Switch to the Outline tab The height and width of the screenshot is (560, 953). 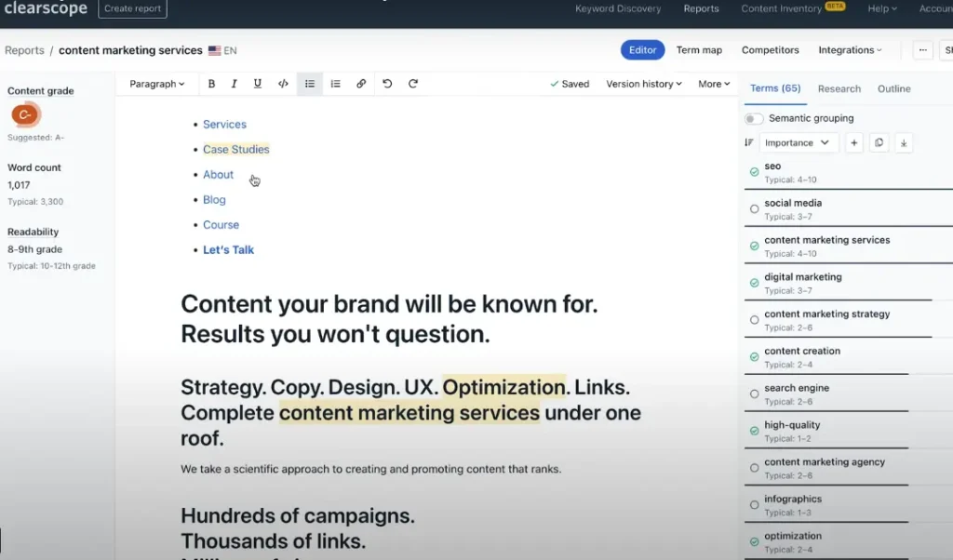tap(893, 88)
